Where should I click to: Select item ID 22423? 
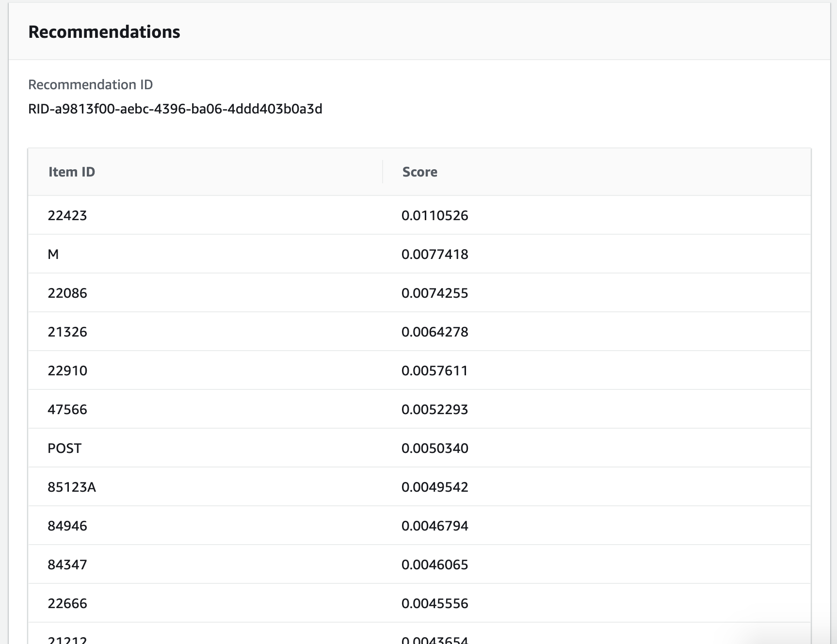click(x=67, y=215)
